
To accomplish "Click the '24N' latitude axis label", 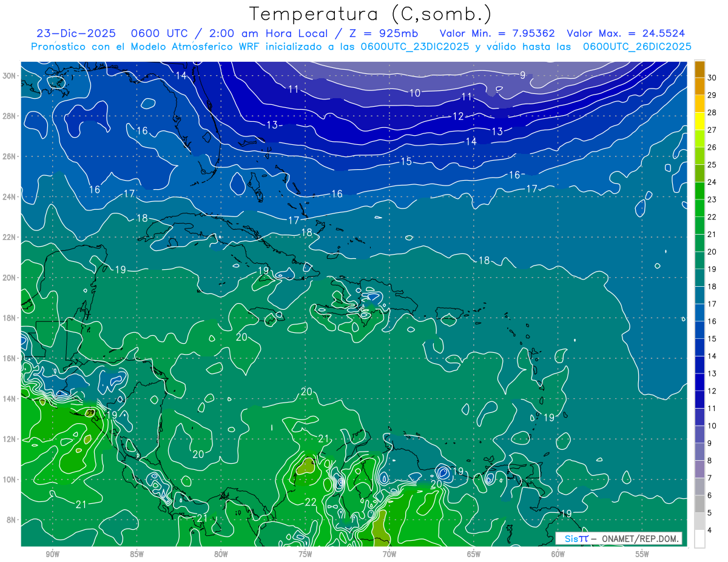I will tap(9, 197).
